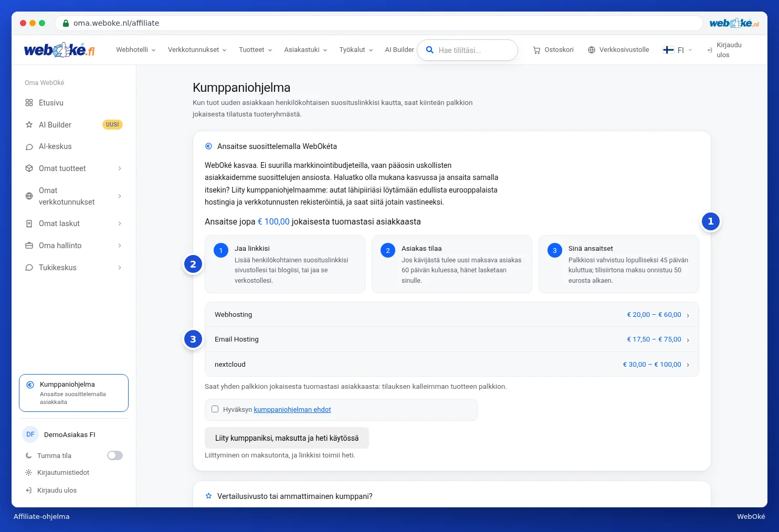Expand the nextcloud commission row
This screenshot has height=532, width=779.
[451, 364]
